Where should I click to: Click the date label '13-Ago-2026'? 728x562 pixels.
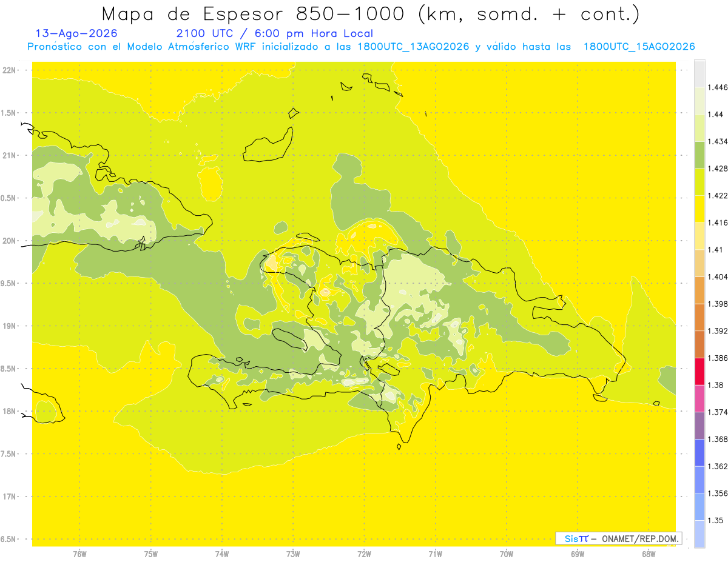(76, 33)
